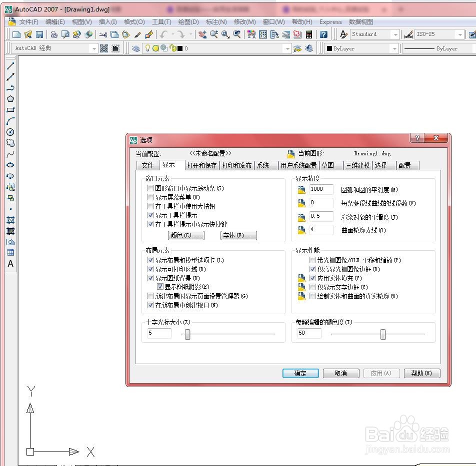The width and height of the screenshot is (476, 466).
Task: Open the ByLayer linetype dropdown
Action: (x=438, y=48)
